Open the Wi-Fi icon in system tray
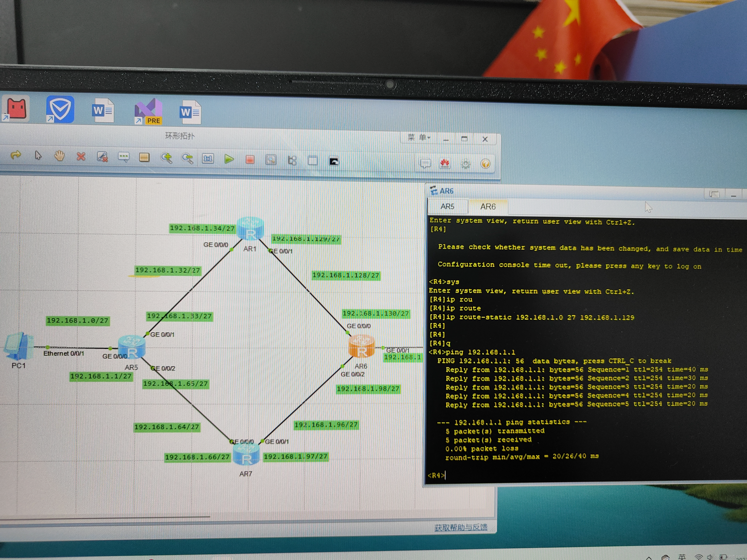This screenshot has width=747, height=560. [x=699, y=557]
